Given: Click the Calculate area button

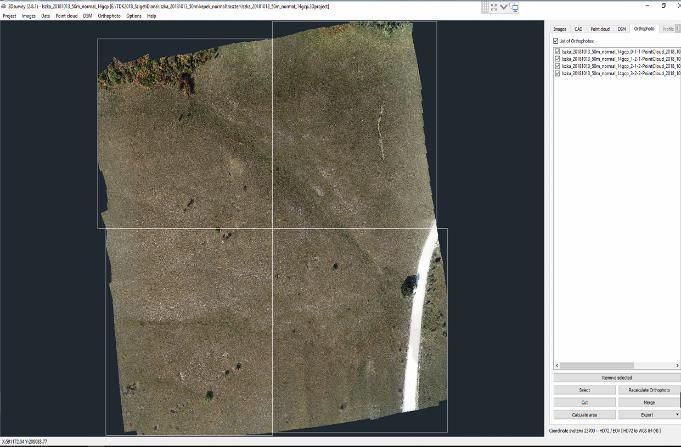Looking at the screenshot, I should (x=585, y=415).
